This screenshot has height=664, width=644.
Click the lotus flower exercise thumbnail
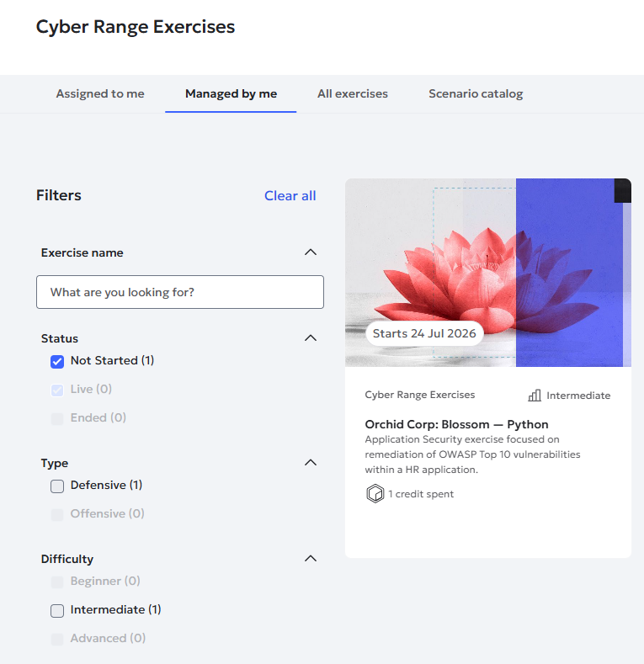[x=488, y=273]
